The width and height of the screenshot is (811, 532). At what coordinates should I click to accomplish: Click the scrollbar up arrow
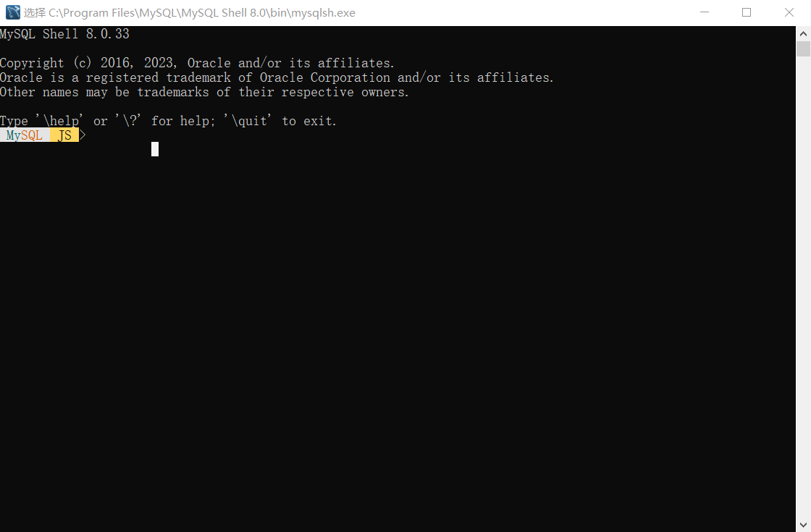(803, 33)
